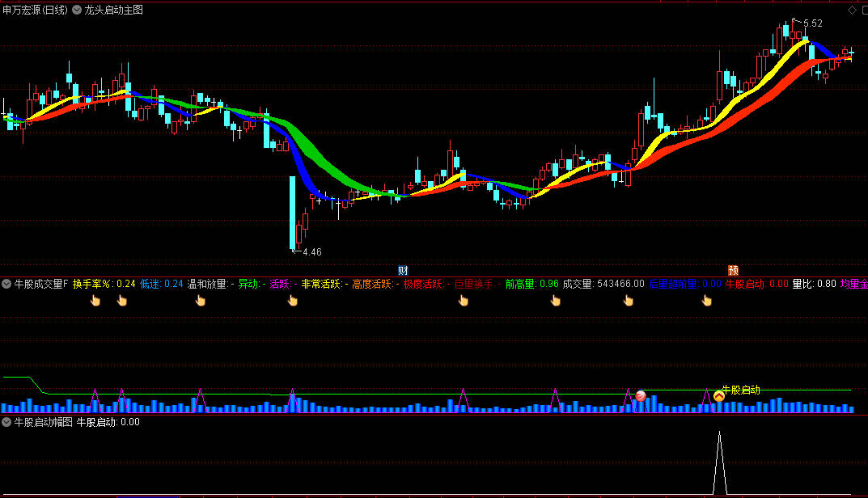The height and width of the screenshot is (498, 868).
Task: Click the hand pointer icon under 温和放量
Action: coord(201,301)
